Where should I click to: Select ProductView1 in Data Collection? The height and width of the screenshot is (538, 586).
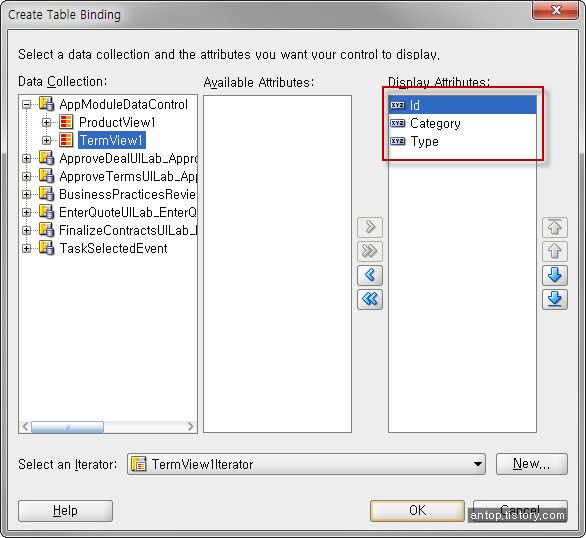coord(117,122)
